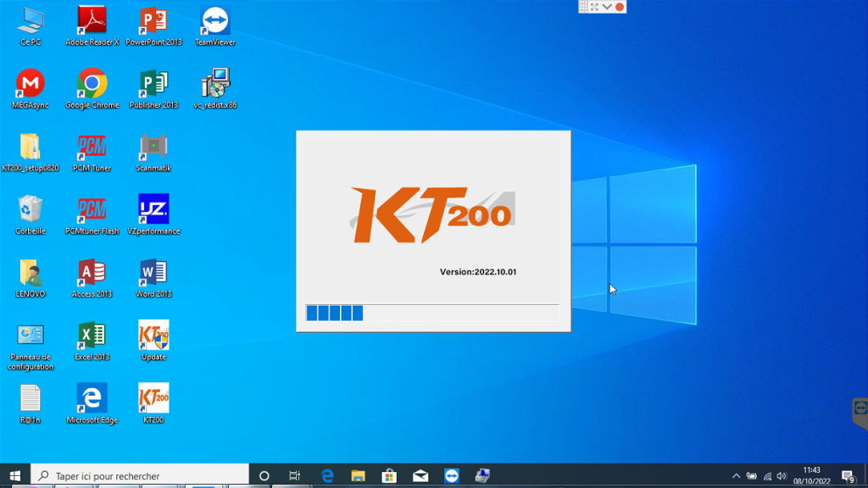Open network Wi-Fi tray icon

pyautogui.click(x=766, y=476)
